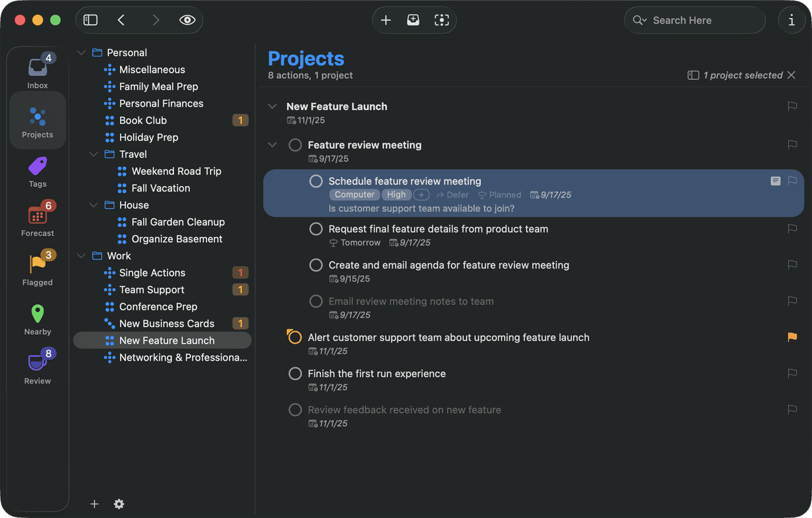
Task: Switch to the Projects perspective tab
Action: [37, 120]
